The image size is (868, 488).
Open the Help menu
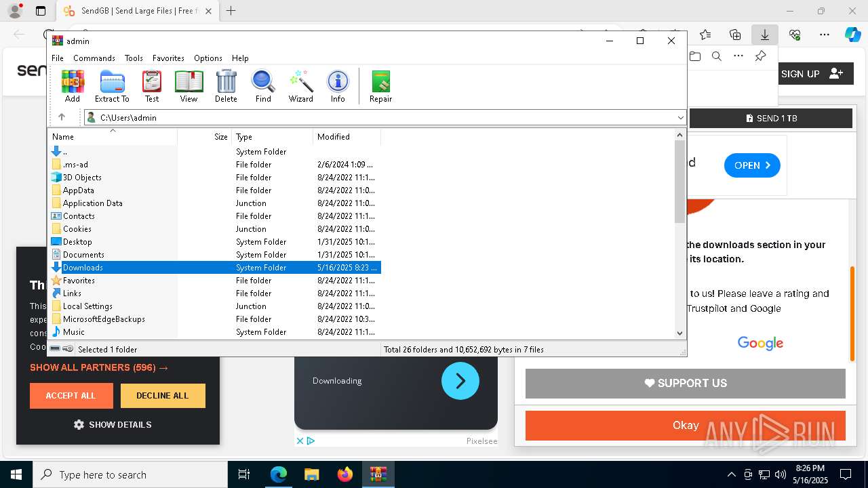pos(240,58)
